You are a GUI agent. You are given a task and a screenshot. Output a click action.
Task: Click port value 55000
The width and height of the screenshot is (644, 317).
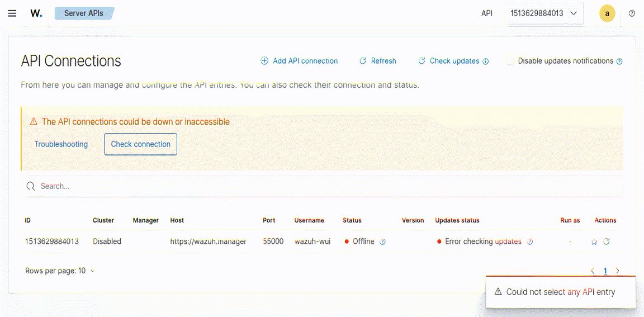[x=273, y=242]
